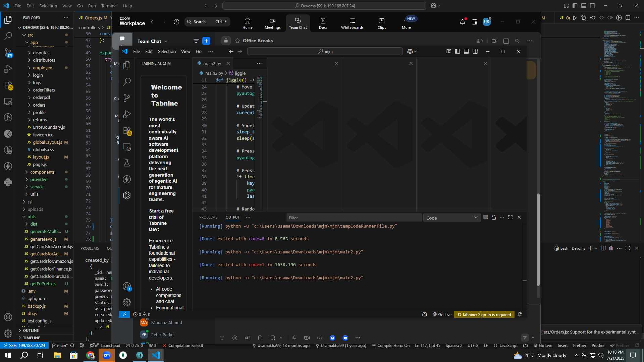Open Run menu in Devoms window
Viewport: 644px width, 362px height.
[x=92, y=6]
